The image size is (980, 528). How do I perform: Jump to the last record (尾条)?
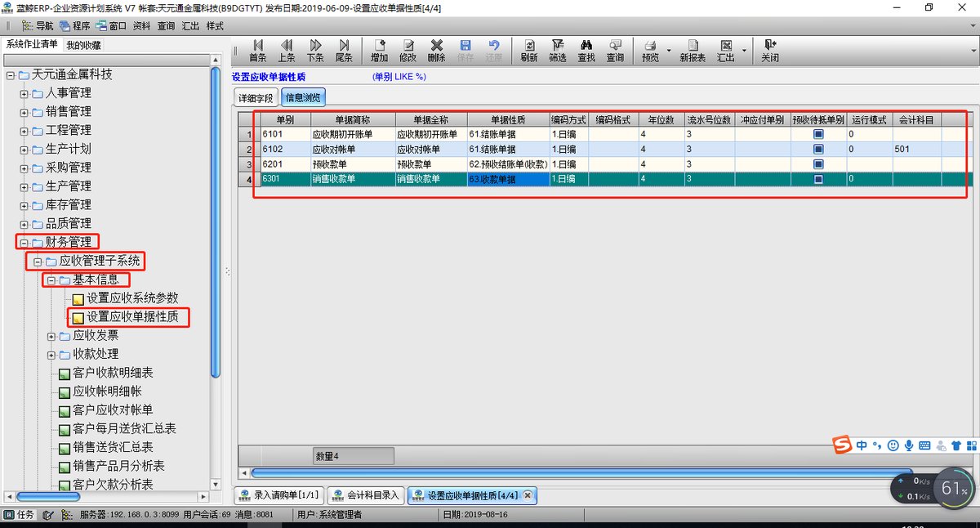click(344, 51)
